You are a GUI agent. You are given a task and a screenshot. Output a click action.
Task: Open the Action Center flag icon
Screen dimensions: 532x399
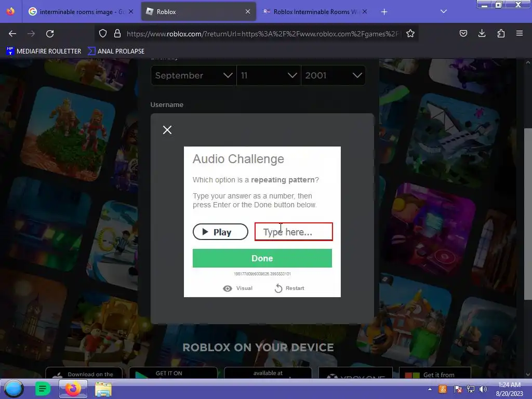pyautogui.click(x=458, y=389)
